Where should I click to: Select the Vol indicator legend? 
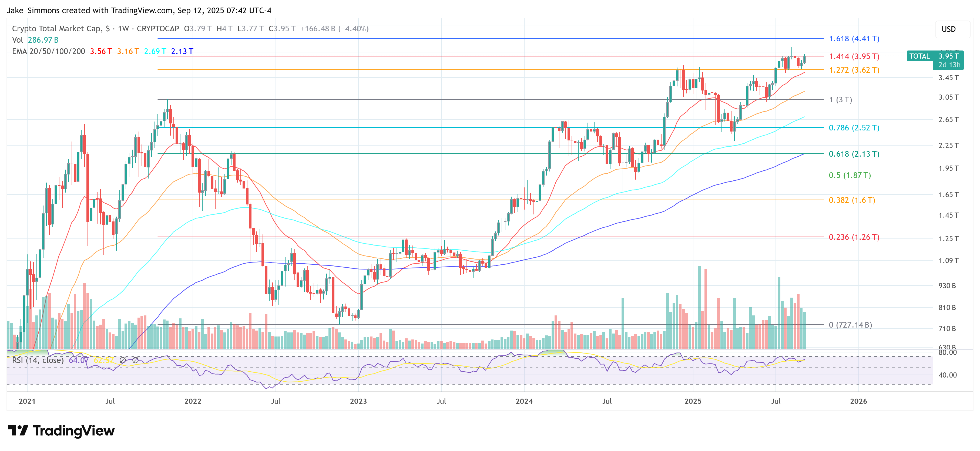click(x=18, y=40)
